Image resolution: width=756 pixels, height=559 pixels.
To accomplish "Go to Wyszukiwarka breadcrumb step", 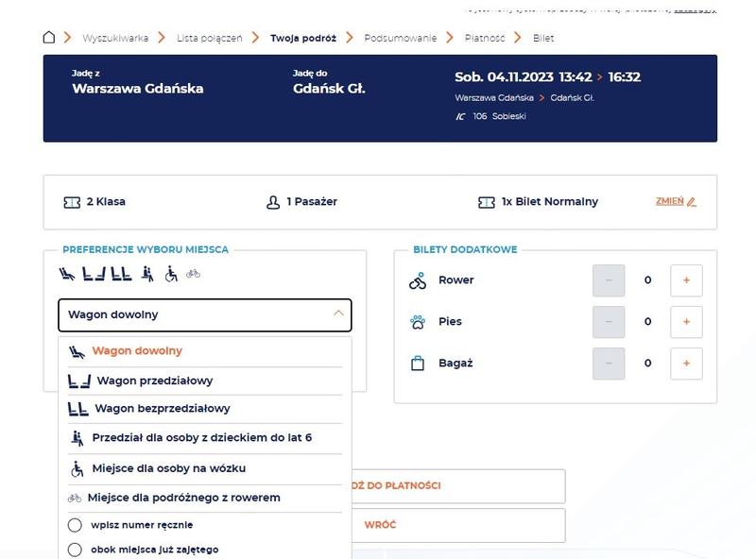I will coord(115,39).
